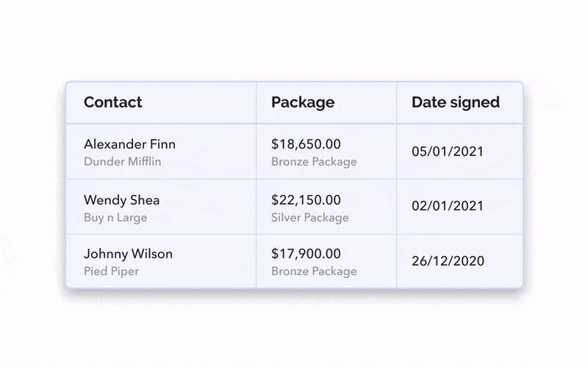Click the $17,900.00 package amount
Viewport: 588px width, 367px height.
[306, 254]
